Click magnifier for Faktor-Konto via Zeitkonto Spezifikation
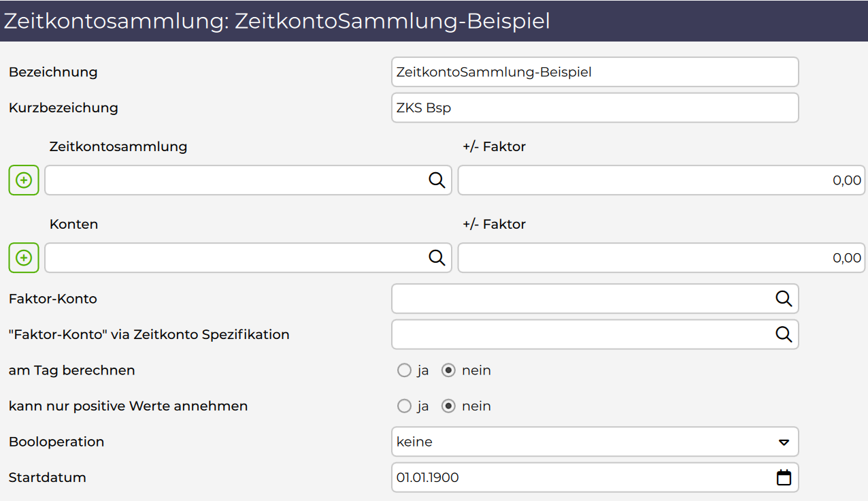This screenshot has width=868, height=501. pyautogui.click(x=784, y=334)
